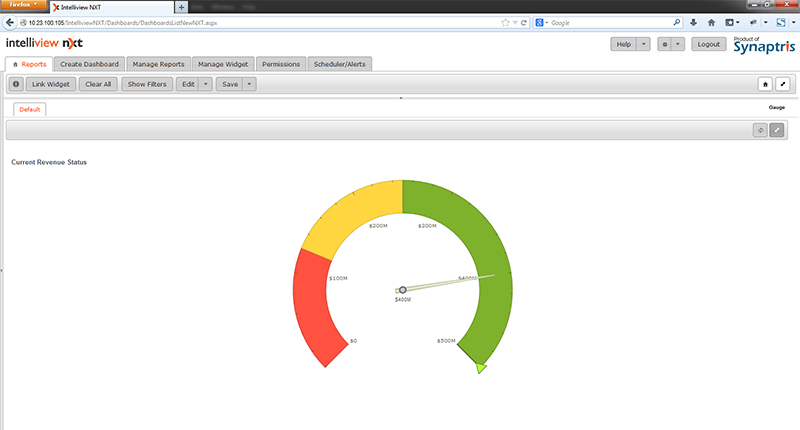
Task: Expand the Save dropdown arrow
Action: [249, 85]
